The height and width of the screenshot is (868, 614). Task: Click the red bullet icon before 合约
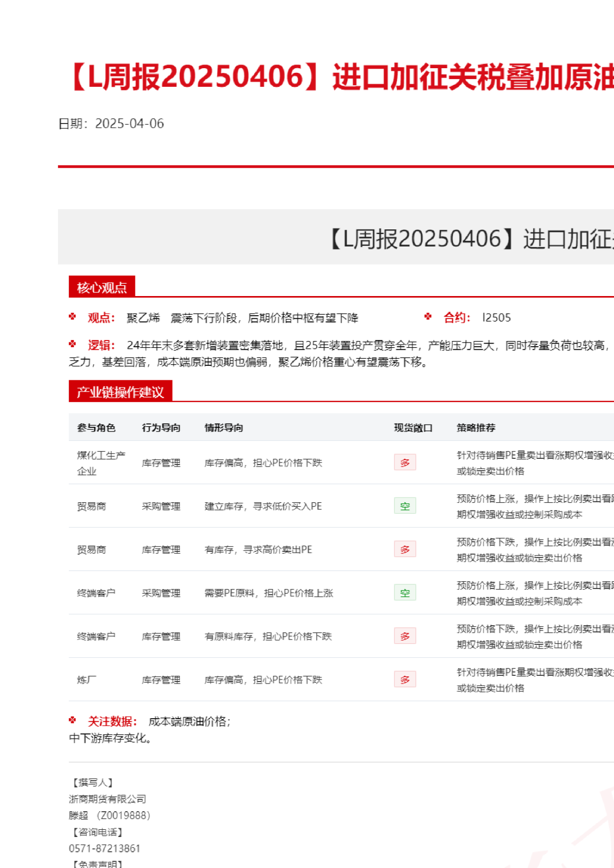(x=428, y=317)
